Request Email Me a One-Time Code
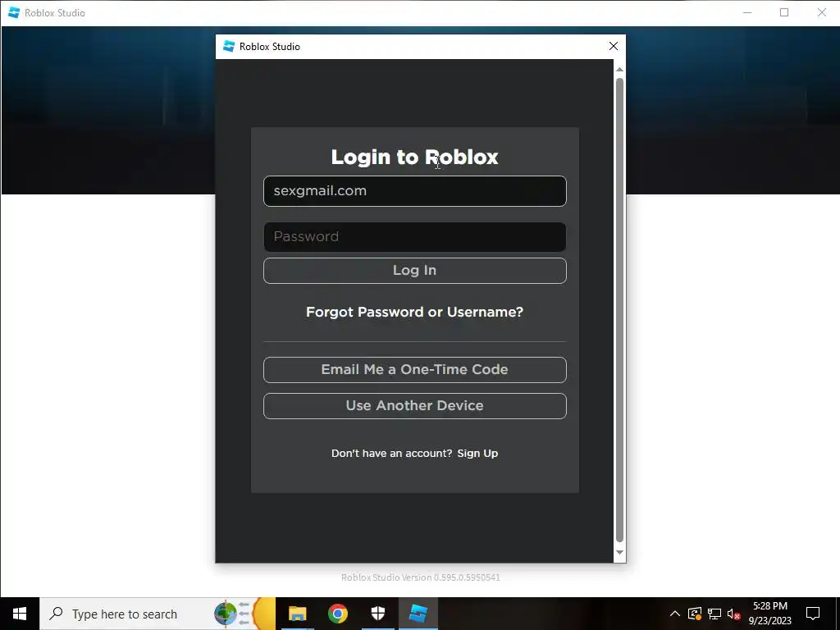840x630 pixels. [x=414, y=370]
